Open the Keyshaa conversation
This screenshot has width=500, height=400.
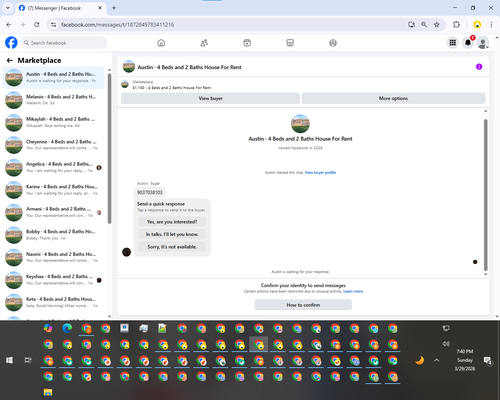pyautogui.click(x=53, y=280)
